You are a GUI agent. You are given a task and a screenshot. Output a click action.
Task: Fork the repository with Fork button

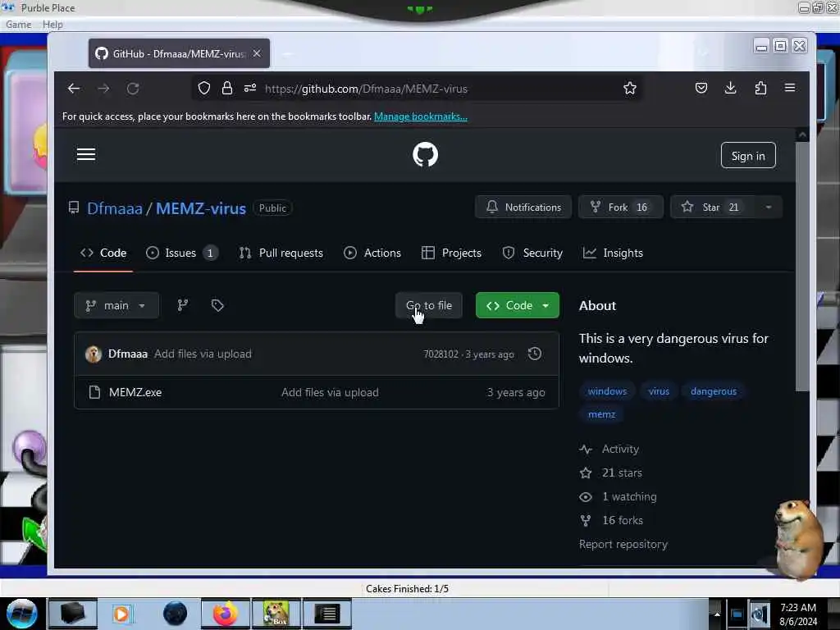(620, 208)
